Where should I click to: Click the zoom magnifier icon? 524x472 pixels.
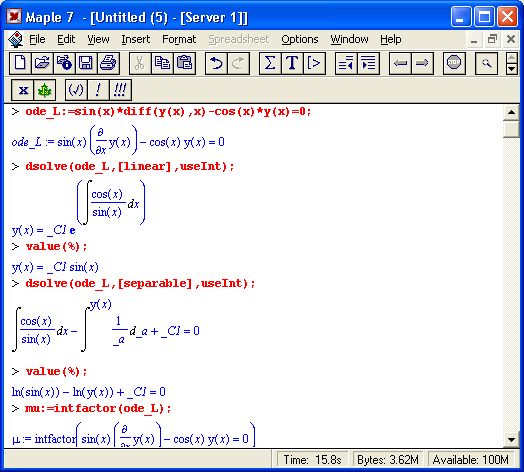(x=487, y=63)
